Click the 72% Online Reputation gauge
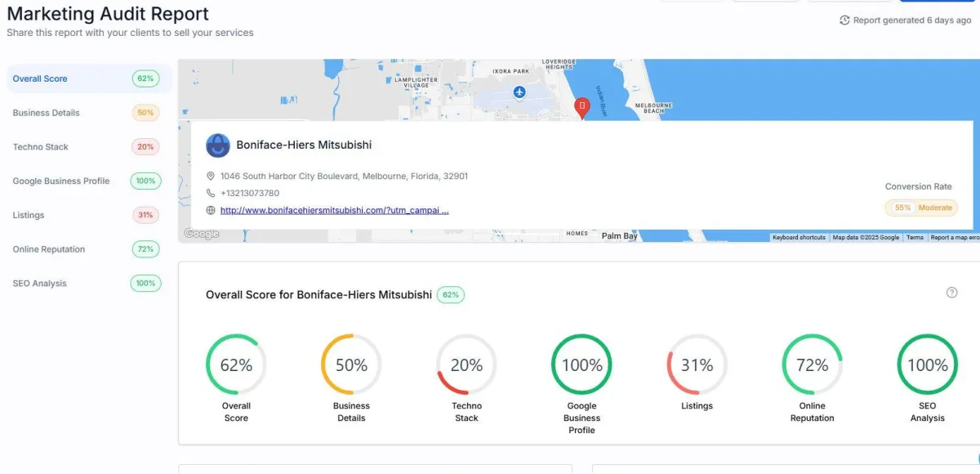The image size is (980, 474). click(813, 364)
